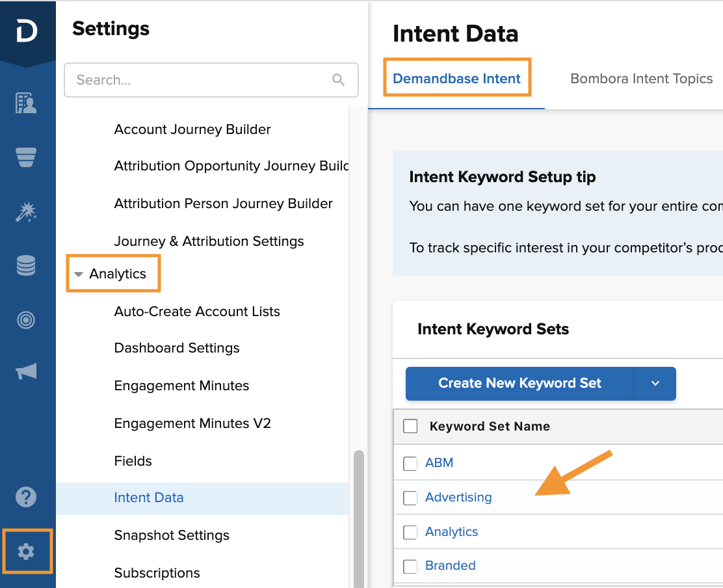The height and width of the screenshot is (588, 723).
Task: Open the target bullseye sidebar icon
Action: 26,319
